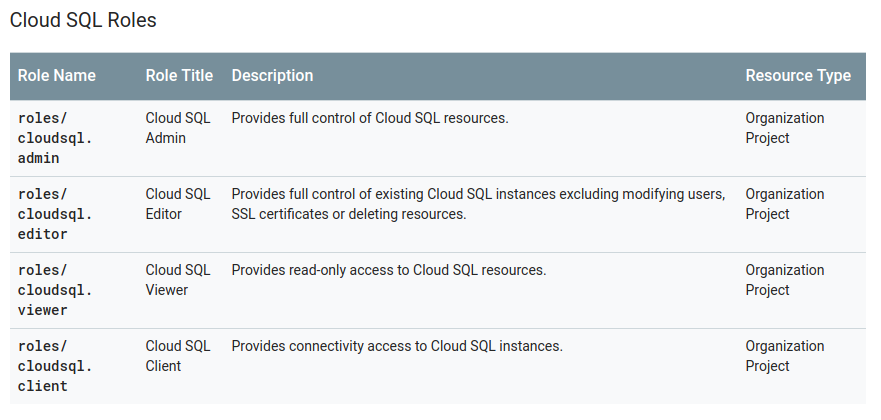The image size is (881, 420).
Task: Click Organization in the Cloud SQL Client row
Action: (785, 346)
